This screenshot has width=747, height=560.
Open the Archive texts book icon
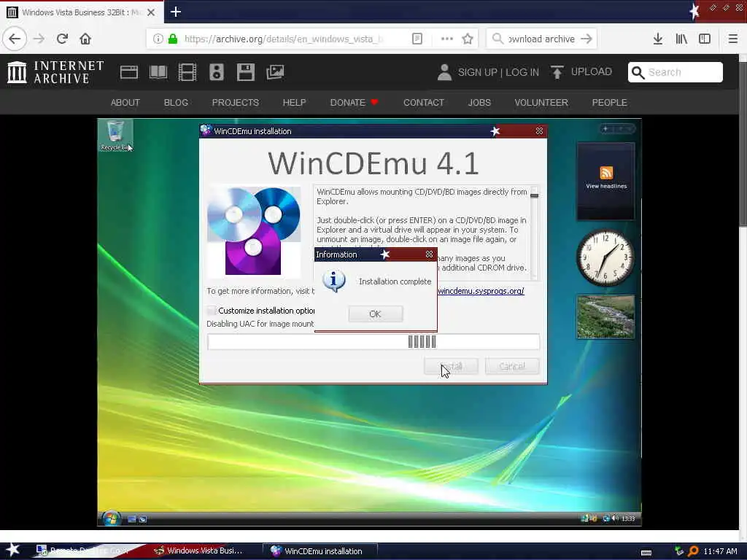click(x=158, y=72)
